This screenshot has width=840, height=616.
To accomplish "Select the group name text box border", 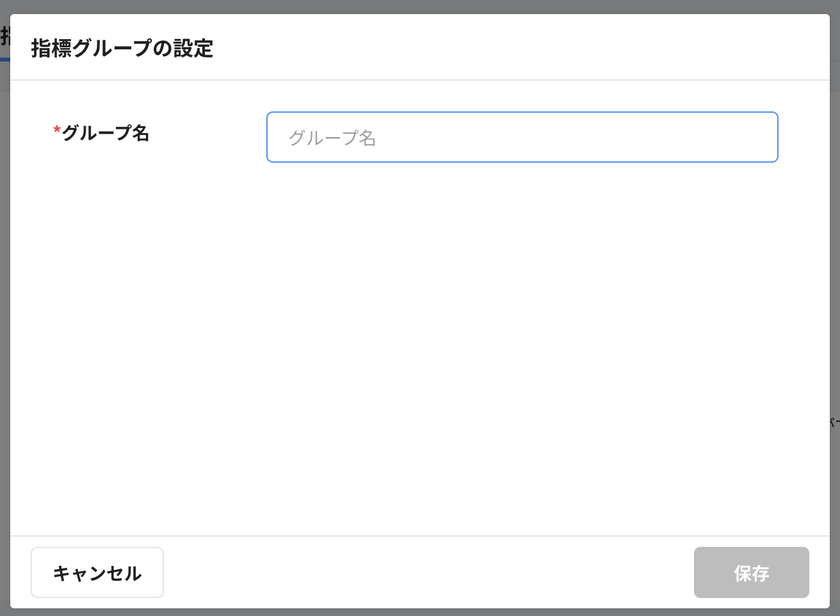I will 522,113.
